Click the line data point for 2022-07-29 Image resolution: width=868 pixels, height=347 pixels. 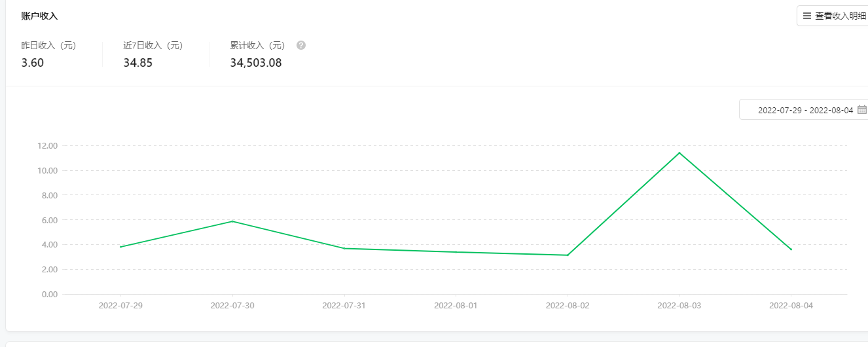click(120, 247)
